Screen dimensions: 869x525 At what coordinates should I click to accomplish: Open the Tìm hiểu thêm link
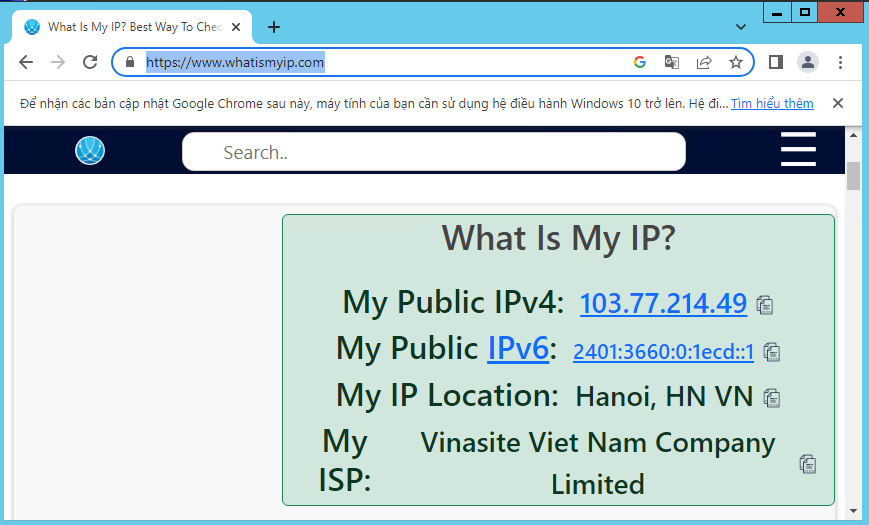click(772, 104)
